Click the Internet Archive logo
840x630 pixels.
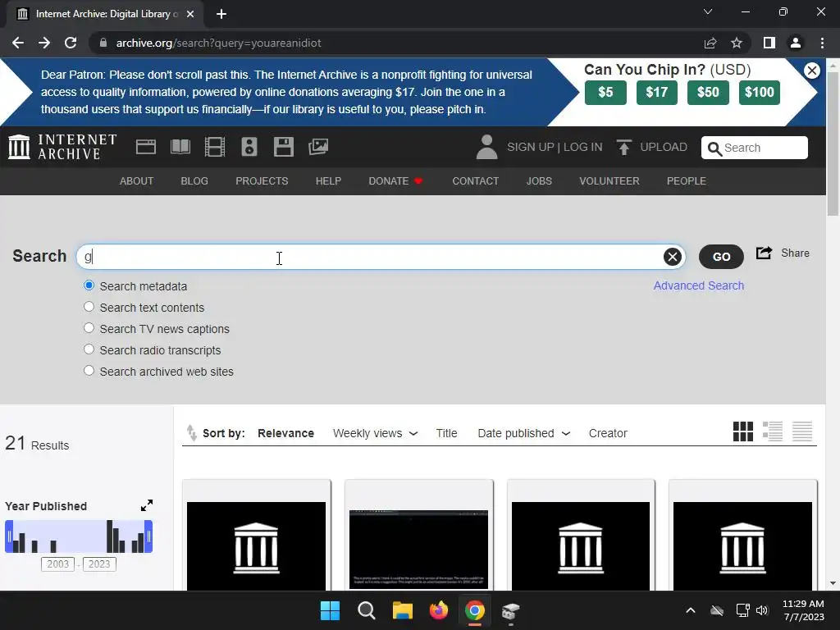pyautogui.click(x=62, y=147)
